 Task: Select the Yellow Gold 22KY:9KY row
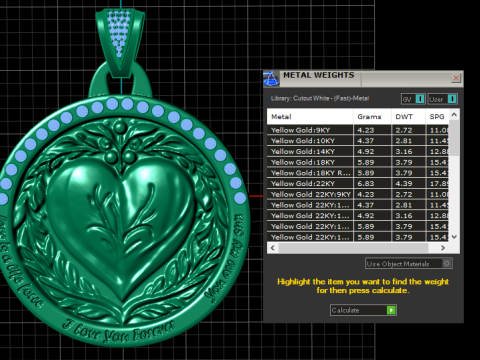358,194
